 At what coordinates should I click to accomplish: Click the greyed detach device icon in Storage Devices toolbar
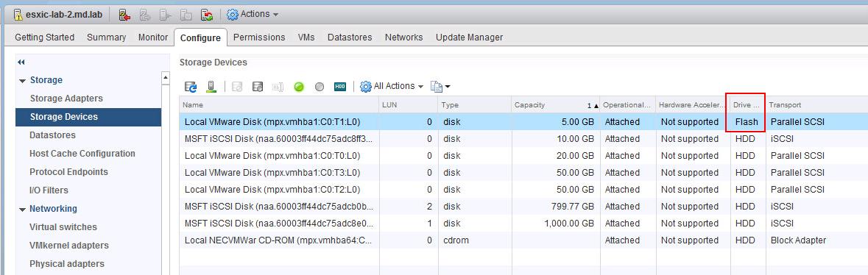point(237,86)
